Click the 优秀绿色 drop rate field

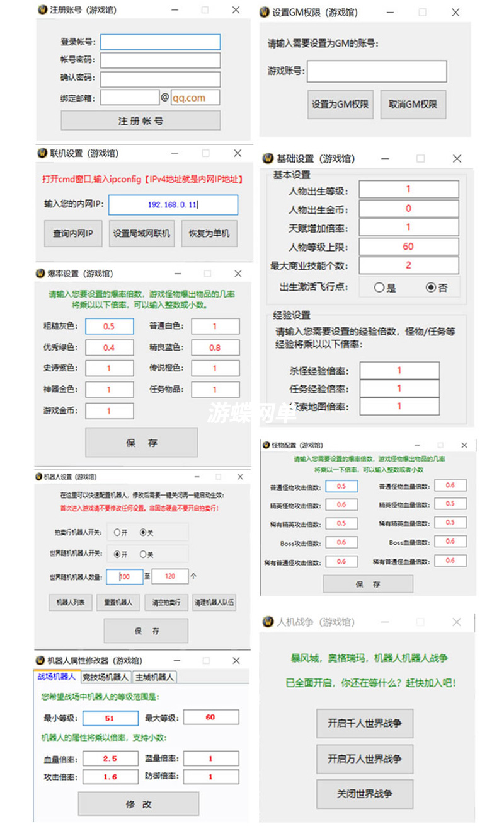point(110,347)
